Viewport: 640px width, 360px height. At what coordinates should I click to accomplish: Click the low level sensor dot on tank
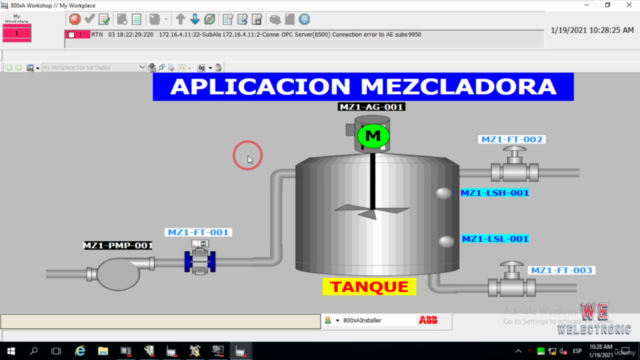(x=446, y=241)
